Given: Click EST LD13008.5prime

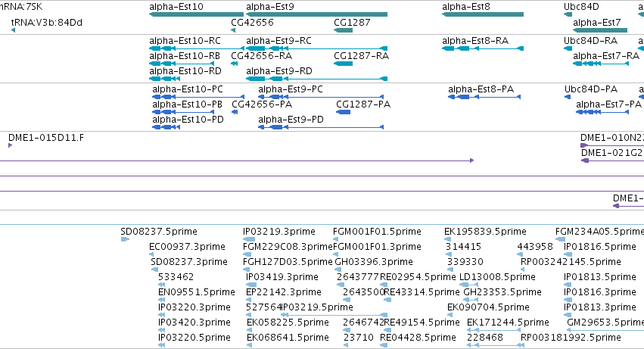Looking at the screenshot, I should [x=497, y=277].
